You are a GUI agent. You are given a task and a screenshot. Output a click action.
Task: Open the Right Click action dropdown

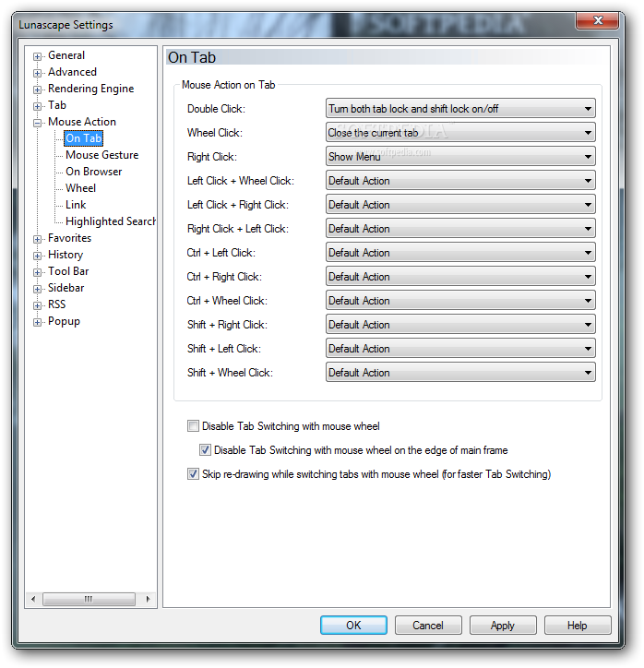point(460,157)
